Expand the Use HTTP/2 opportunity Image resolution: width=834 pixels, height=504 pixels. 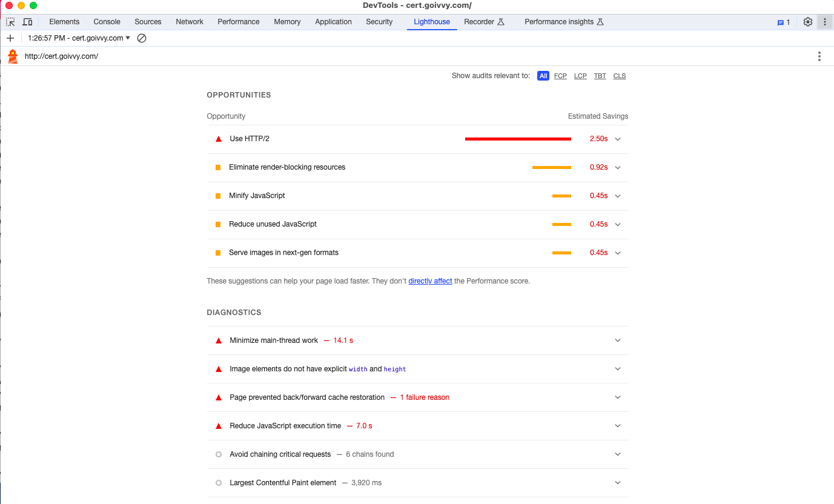(x=618, y=139)
